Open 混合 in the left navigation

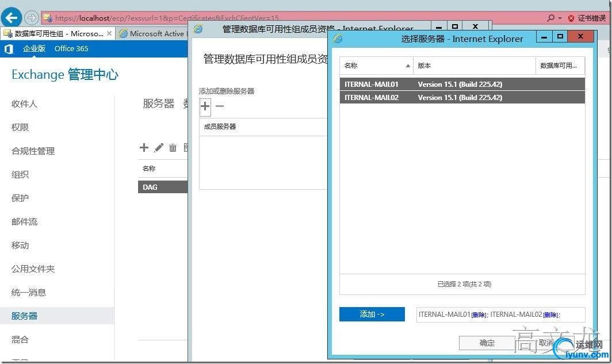pos(20,339)
